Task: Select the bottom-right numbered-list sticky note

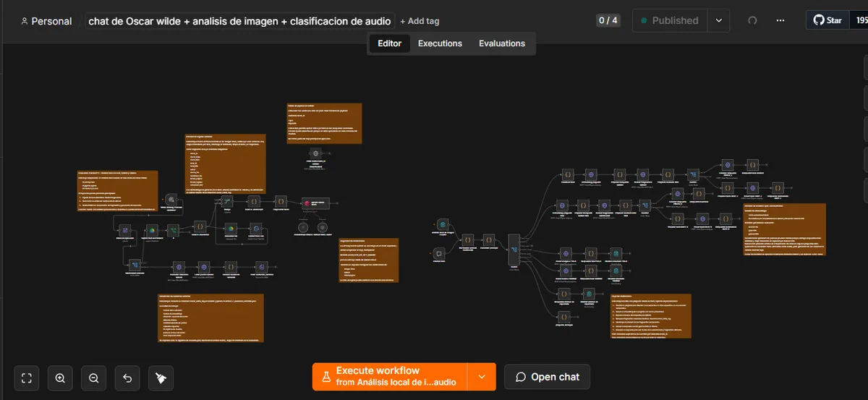Action: (650, 315)
